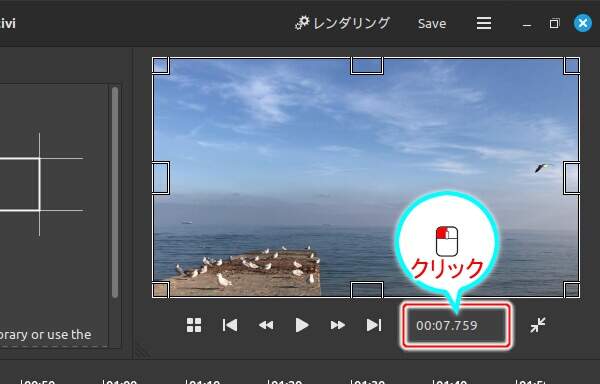Click the bottom-center viewer resize handle
This screenshot has height=384, width=600.
pyautogui.click(x=367, y=290)
